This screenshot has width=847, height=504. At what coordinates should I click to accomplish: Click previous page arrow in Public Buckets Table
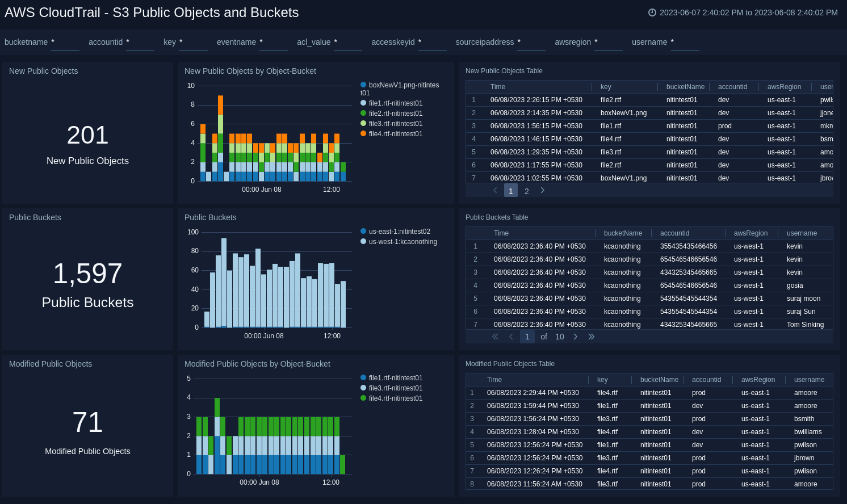511,337
